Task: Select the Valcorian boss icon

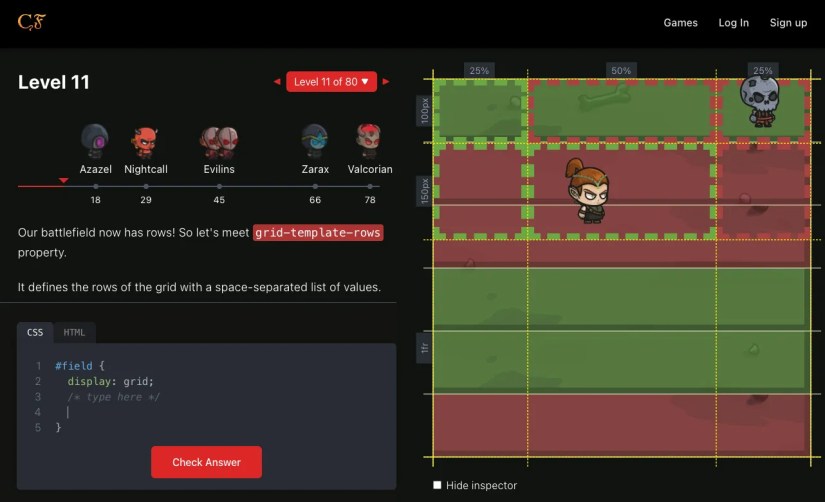Action: click(x=369, y=141)
